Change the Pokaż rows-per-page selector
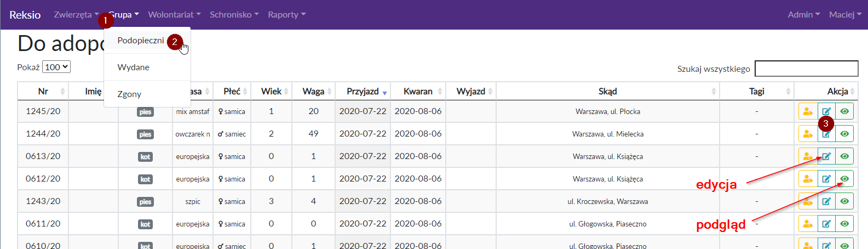868x249 pixels. [56, 67]
